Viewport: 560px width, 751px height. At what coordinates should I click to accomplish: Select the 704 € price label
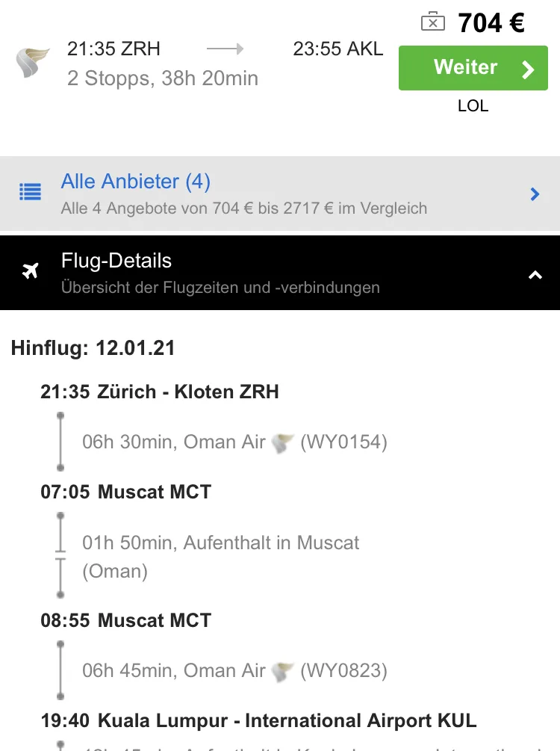coord(491,23)
